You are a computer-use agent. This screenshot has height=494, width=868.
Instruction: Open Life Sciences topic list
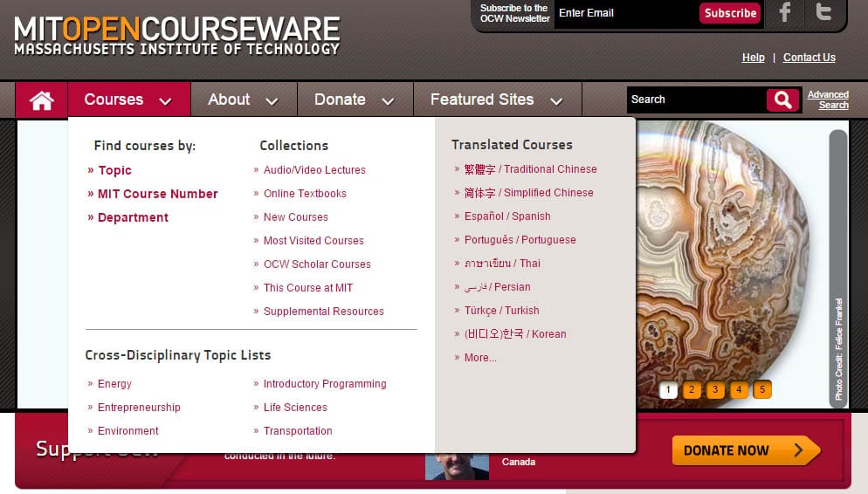click(295, 407)
